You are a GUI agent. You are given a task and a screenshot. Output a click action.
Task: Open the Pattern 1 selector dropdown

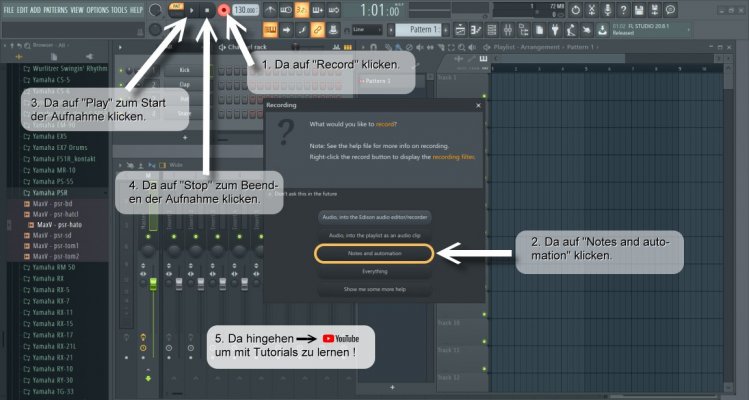(420, 30)
